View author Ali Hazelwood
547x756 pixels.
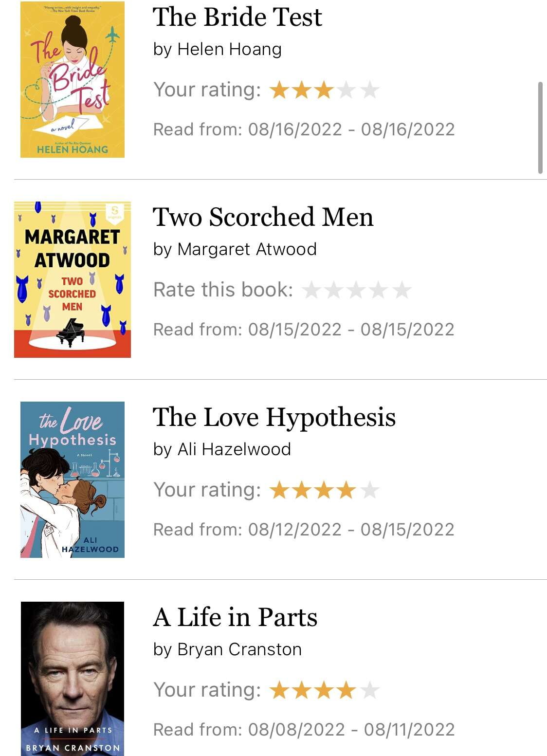[234, 449]
